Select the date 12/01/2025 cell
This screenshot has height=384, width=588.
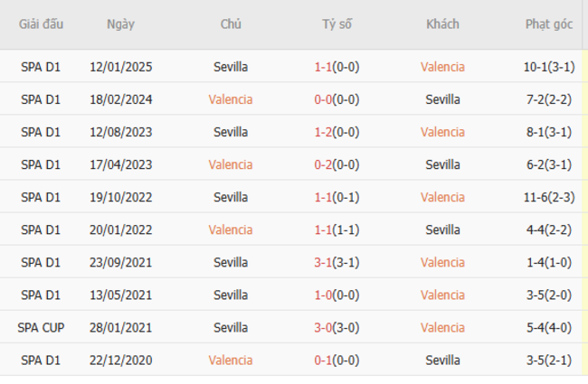(120, 67)
